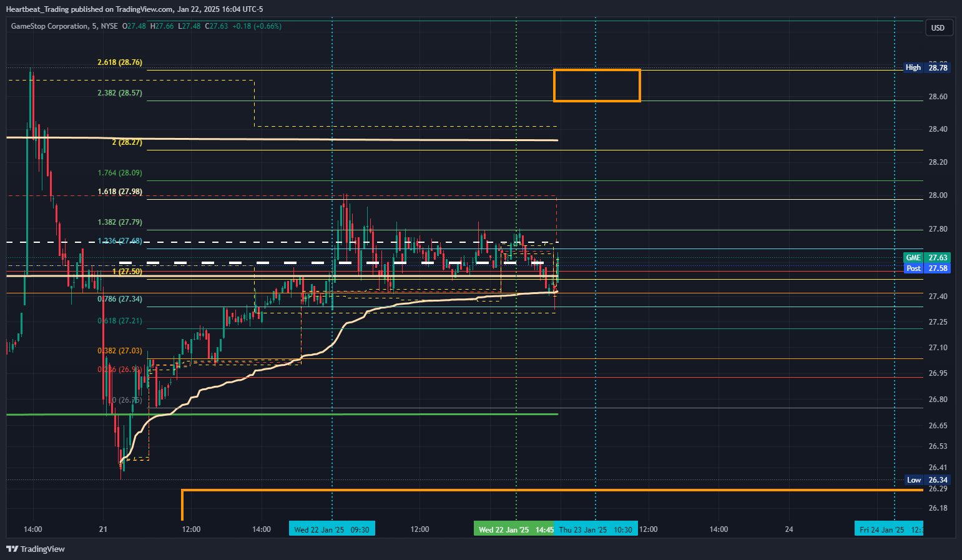The height and width of the screenshot is (560, 962).
Task: Click the 24 date label on time axis
Action: pyautogui.click(x=789, y=529)
